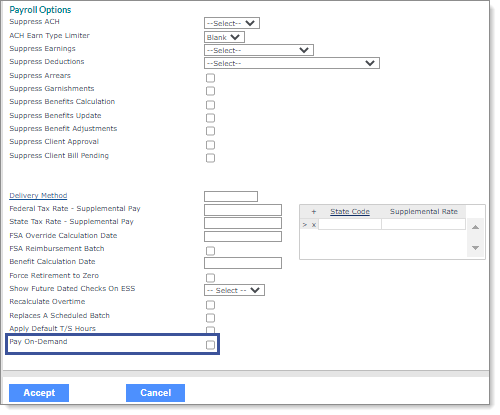This screenshot has height=415, width=500.
Task: Delete the state code row with x icon
Action: pyautogui.click(x=314, y=225)
